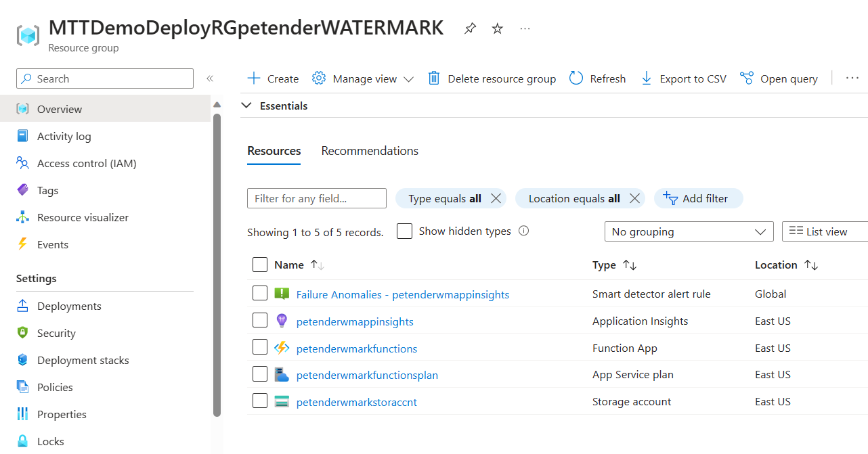
Task: Click the Activity log sidebar icon
Action: (x=23, y=136)
